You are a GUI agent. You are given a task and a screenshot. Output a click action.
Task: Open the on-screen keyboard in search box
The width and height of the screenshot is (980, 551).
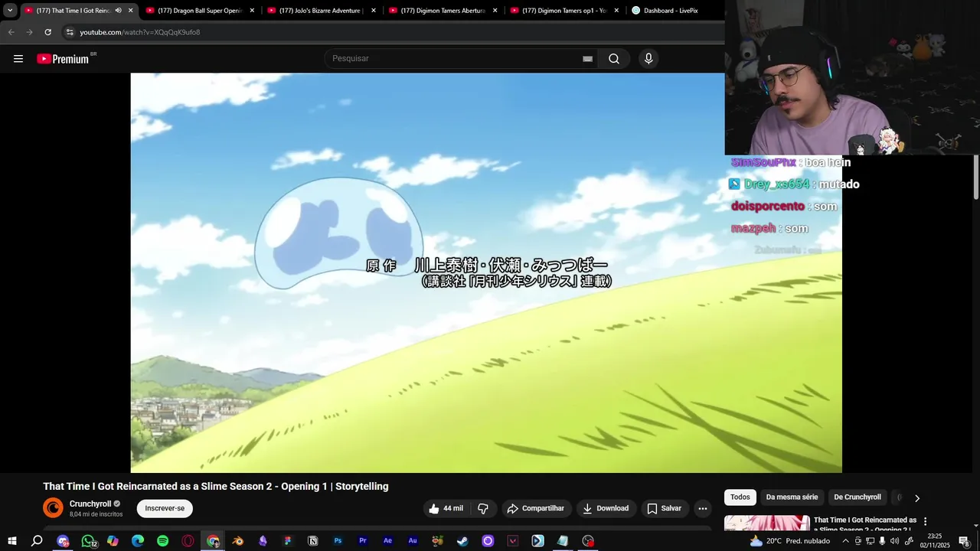coord(587,59)
